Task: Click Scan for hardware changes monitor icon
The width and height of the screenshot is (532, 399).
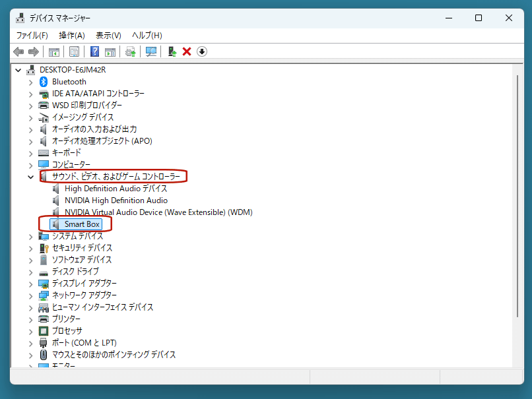Action: [150, 51]
